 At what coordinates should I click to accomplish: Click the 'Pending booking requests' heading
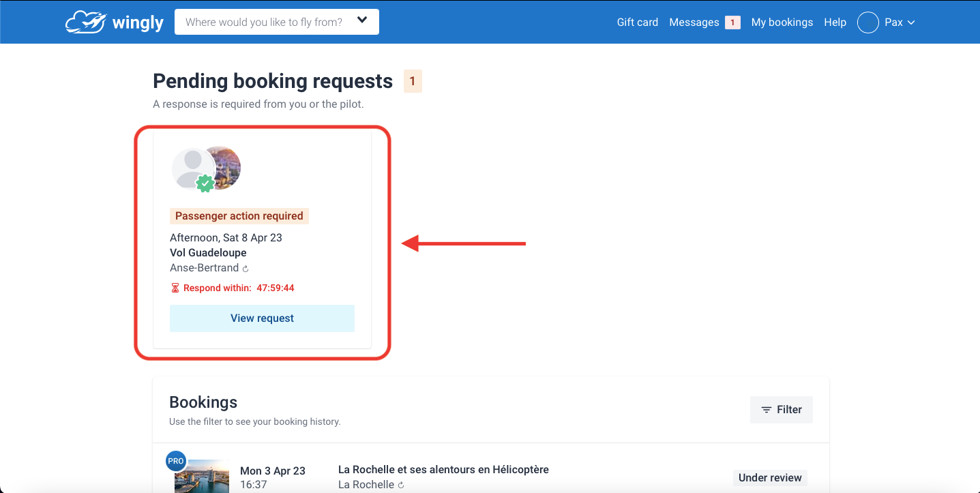(x=273, y=81)
